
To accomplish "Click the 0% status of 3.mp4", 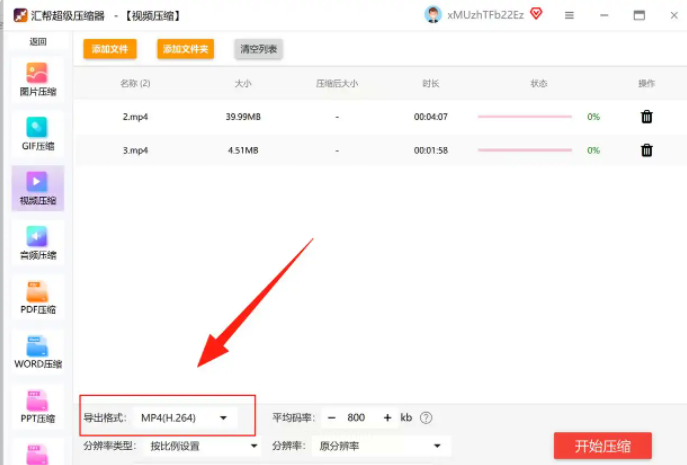I will [x=593, y=150].
